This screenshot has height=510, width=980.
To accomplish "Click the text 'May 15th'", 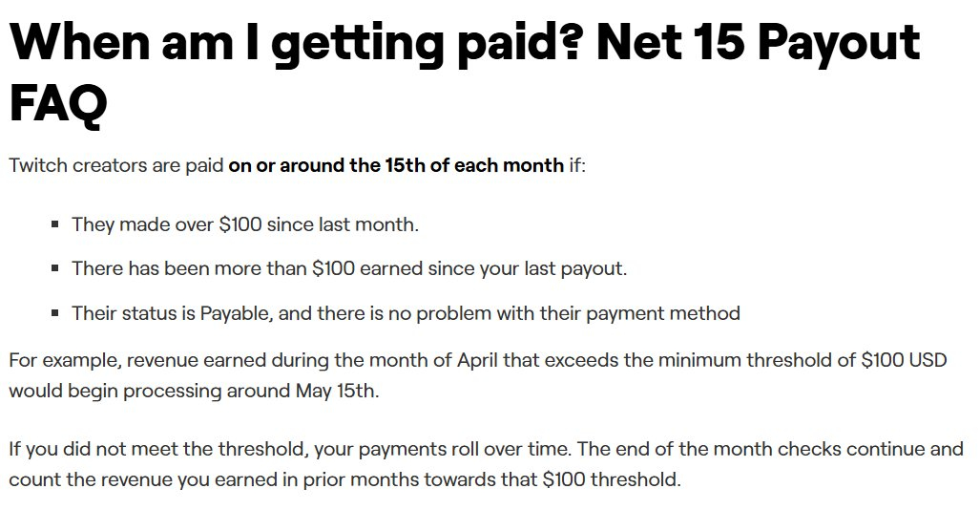I will point(336,392).
